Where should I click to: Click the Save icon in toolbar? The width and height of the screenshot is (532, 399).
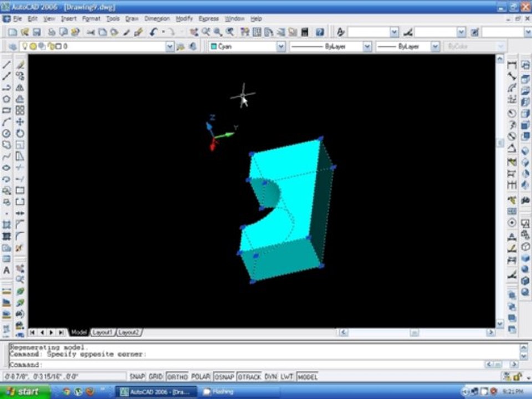[37, 32]
